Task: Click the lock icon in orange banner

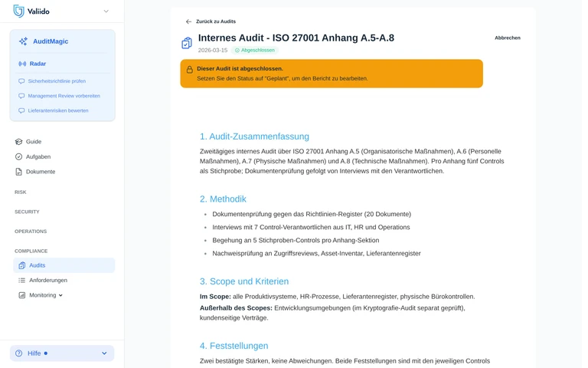Action: tap(190, 70)
